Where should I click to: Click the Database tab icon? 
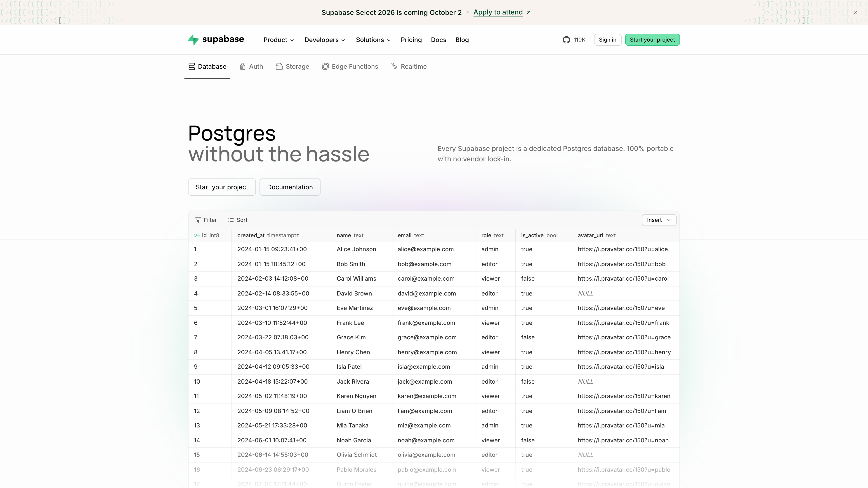click(x=192, y=66)
